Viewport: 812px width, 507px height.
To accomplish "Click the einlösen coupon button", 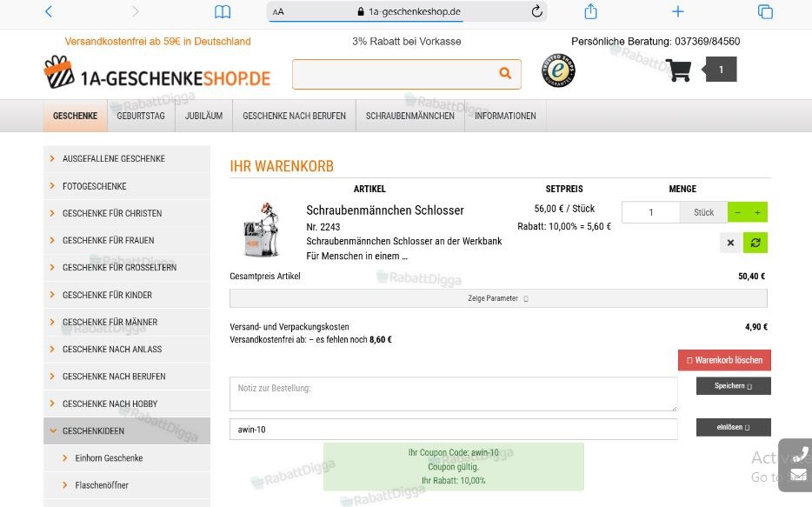I will 733,427.
